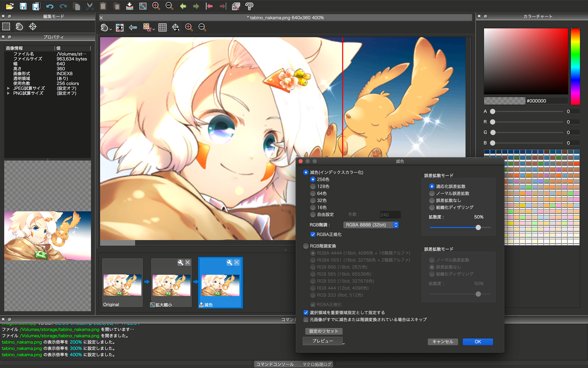Switch to the コマンドコンソール tab
The image size is (588, 368).
pos(275,364)
